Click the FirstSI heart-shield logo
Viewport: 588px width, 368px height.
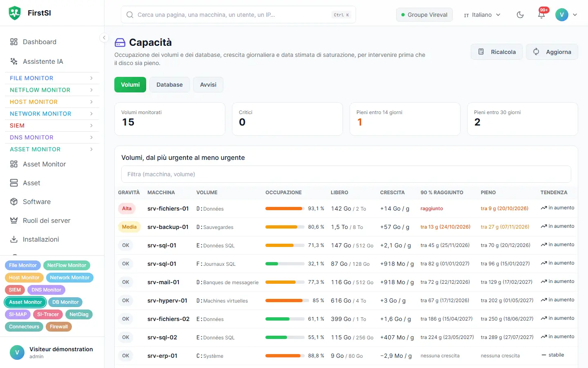coord(15,13)
